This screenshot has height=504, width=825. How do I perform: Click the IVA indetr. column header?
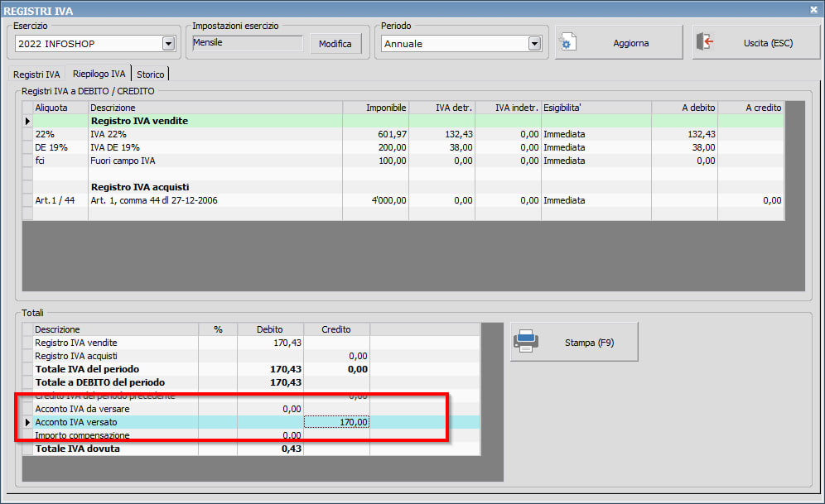point(509,108)
